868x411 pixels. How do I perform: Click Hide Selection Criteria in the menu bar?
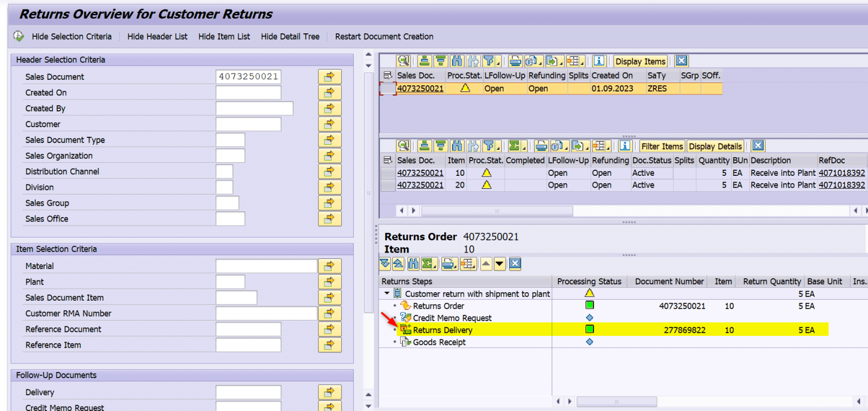click(x=72, y=36)
